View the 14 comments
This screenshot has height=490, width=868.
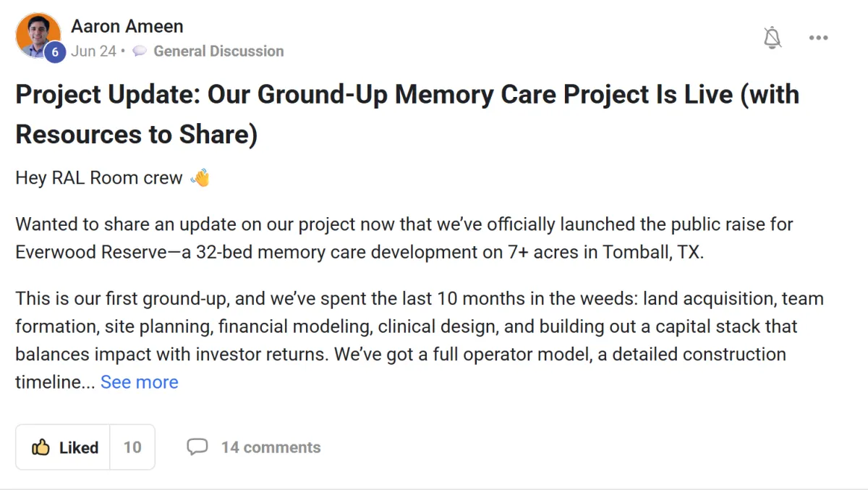pyautogui.click(x=271, y=447)
